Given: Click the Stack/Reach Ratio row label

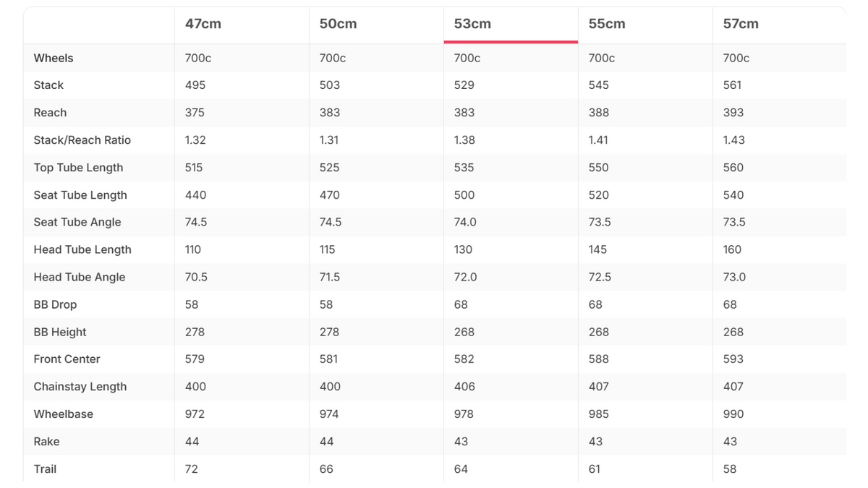Looking at the screenshot, I should coord(82,140).
